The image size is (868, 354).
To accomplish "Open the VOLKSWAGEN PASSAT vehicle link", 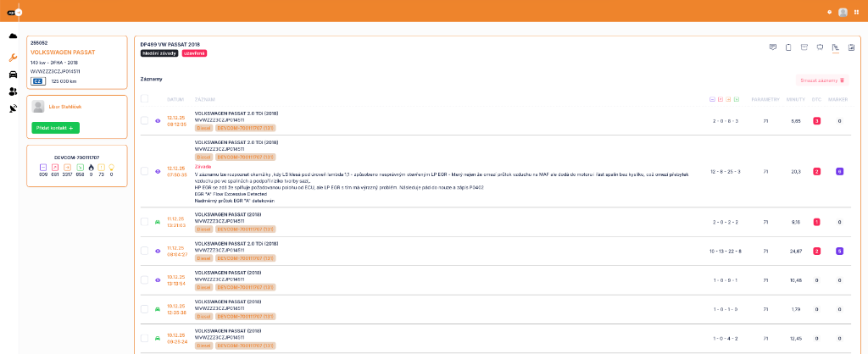I will click(63, 52).
